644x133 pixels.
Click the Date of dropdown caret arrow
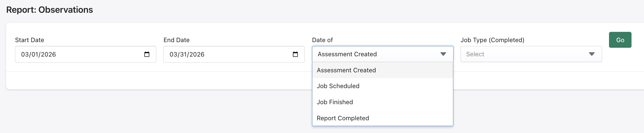click(x=443, y=54)
